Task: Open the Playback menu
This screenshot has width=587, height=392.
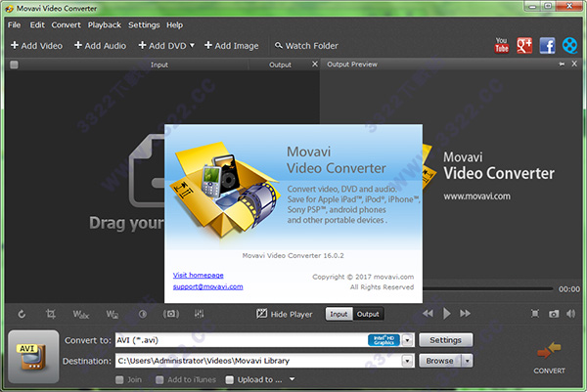Action: point(105,25)
